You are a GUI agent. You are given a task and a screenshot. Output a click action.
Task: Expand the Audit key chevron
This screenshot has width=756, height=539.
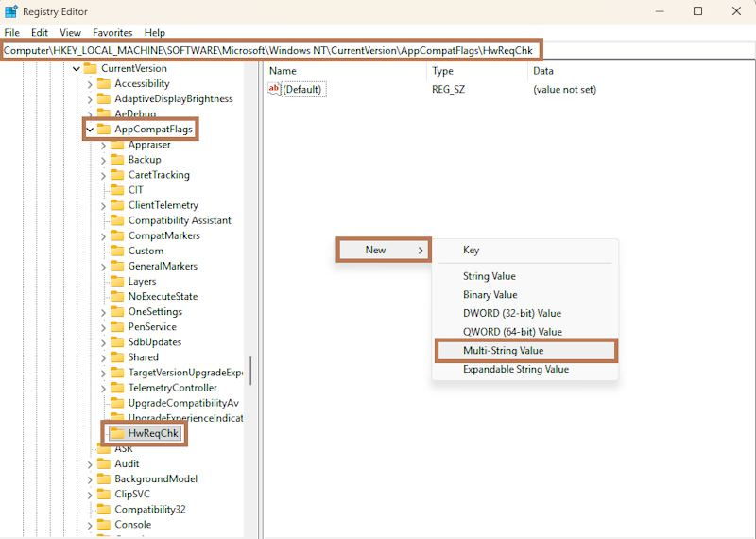91,463
